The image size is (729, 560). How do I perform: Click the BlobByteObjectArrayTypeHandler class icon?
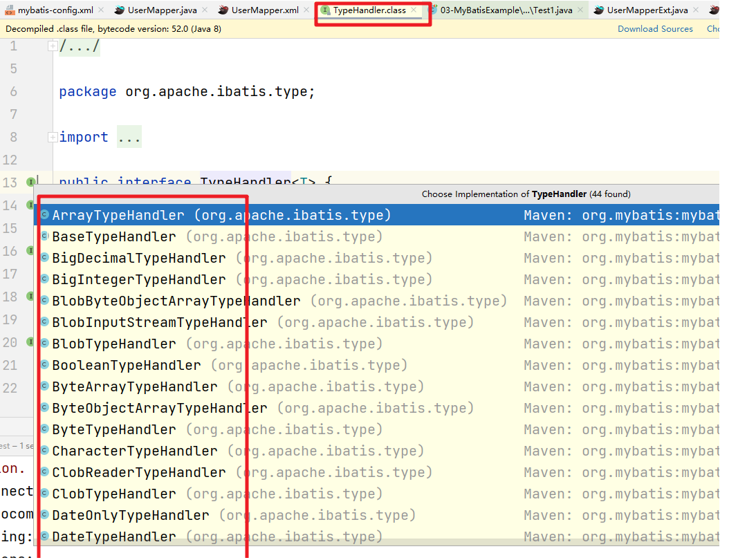[x=45, y=300]
